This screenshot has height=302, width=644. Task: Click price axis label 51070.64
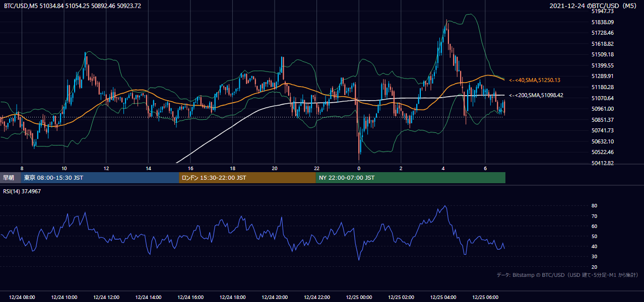(x=603, y=98)
